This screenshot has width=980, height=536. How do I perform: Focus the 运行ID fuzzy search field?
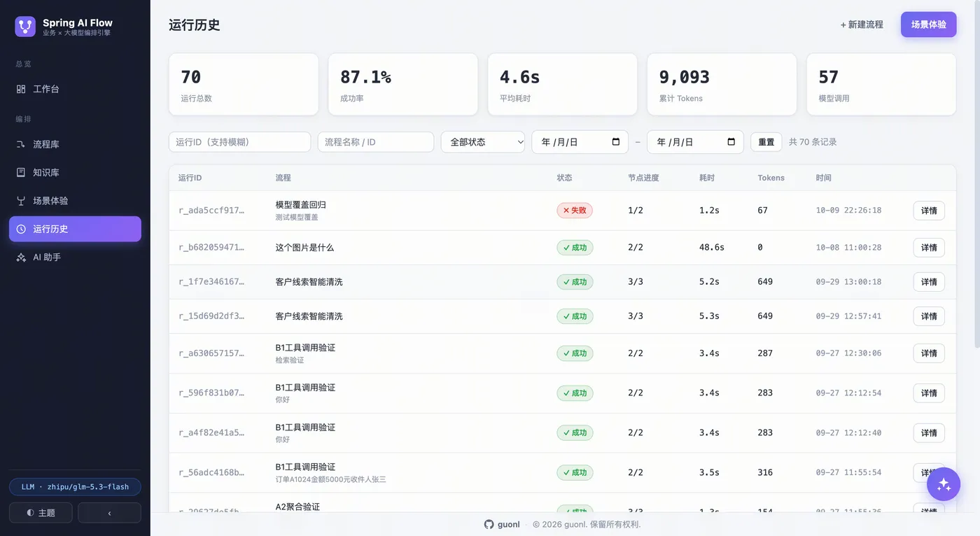(x=239, y=142)
